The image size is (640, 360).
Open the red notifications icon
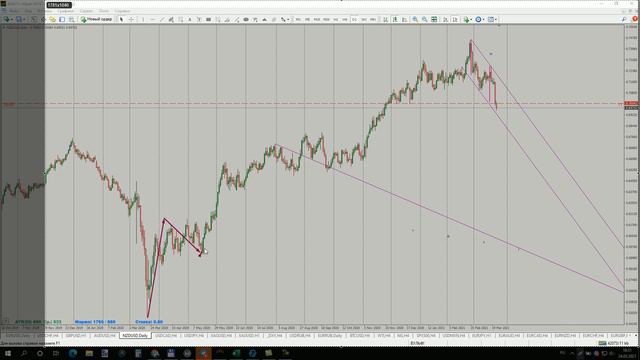point(635,19)
